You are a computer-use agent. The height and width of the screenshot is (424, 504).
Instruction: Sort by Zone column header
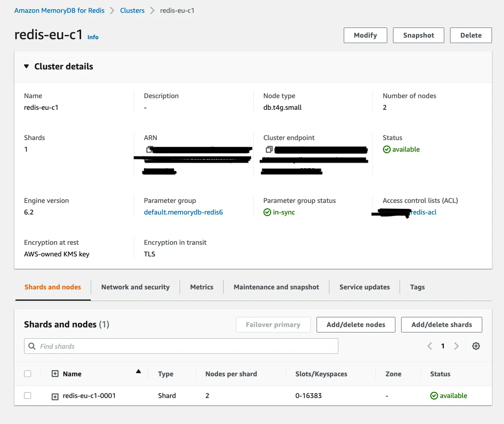[x=393, y=374]
